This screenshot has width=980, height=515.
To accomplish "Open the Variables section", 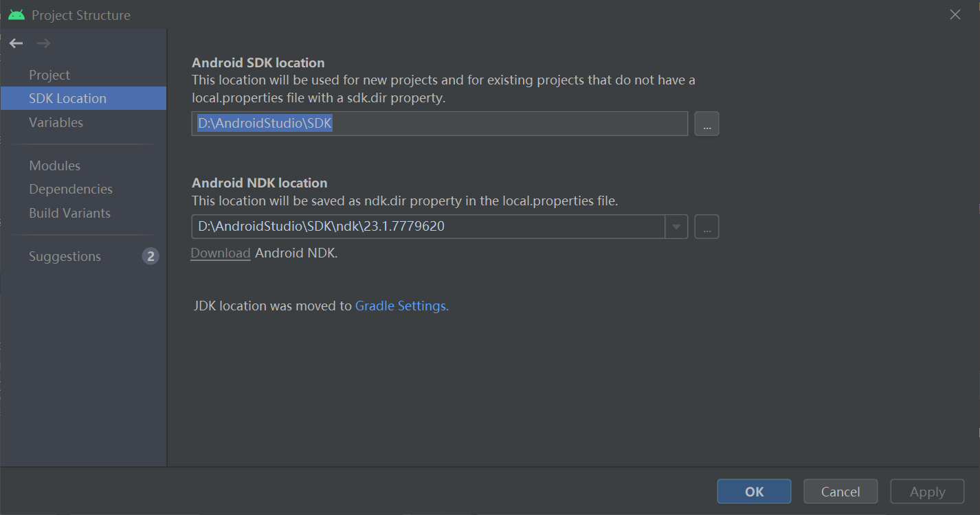I will (x=56, y=122).
